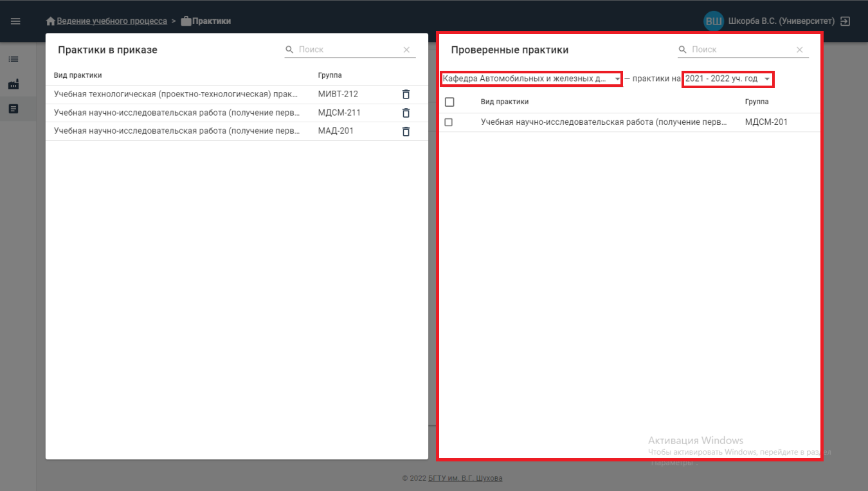Open the 2021 - 2022 уч. год dropdown
This screenshot has width=868, height=491.
point(728,79)
